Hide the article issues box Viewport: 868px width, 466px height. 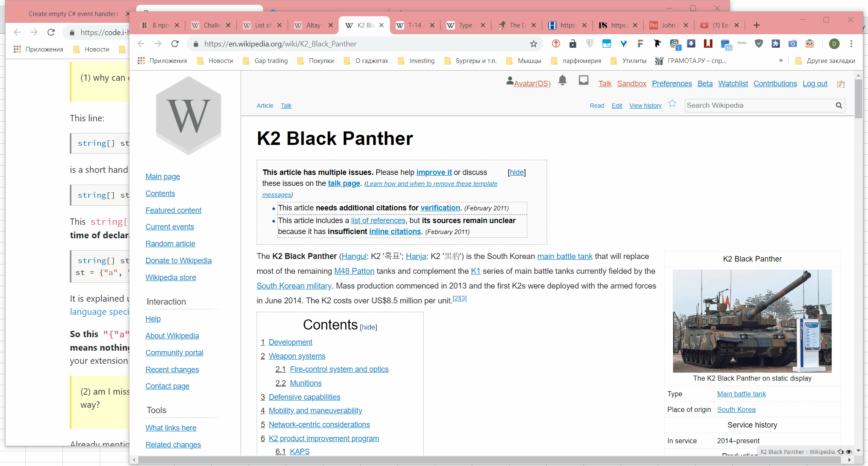(517, 172)
